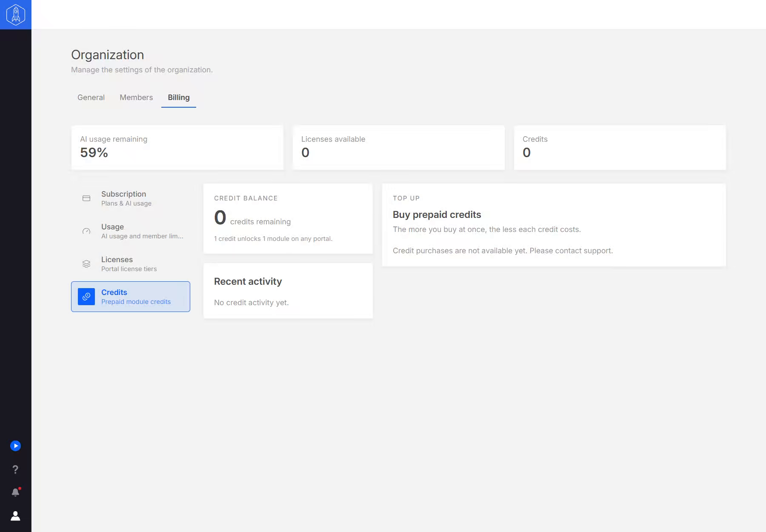Open the Licenses billing section
This screenshot has height=532, width=766.
[131, 264]
